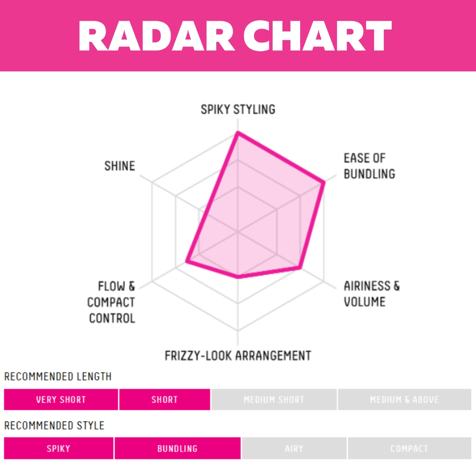Screen dimensions: 476x476
Task: Choose the COMPACT style option
Action: point(409,448)
